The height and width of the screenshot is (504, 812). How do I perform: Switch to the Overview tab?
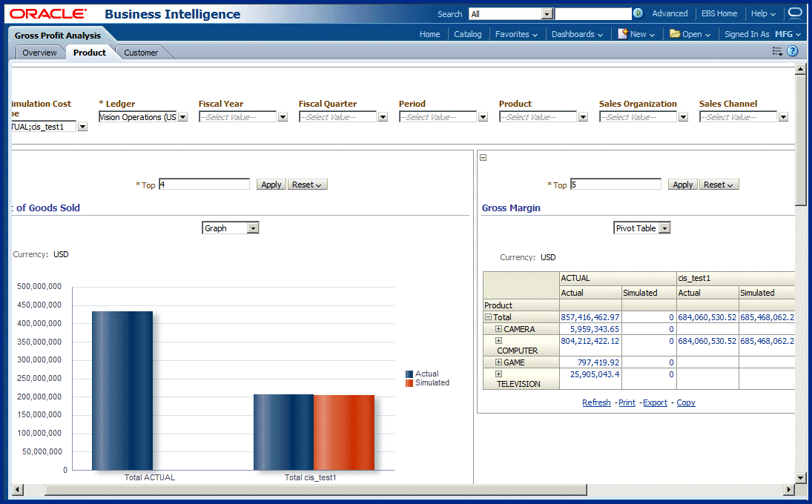point(39,53)
